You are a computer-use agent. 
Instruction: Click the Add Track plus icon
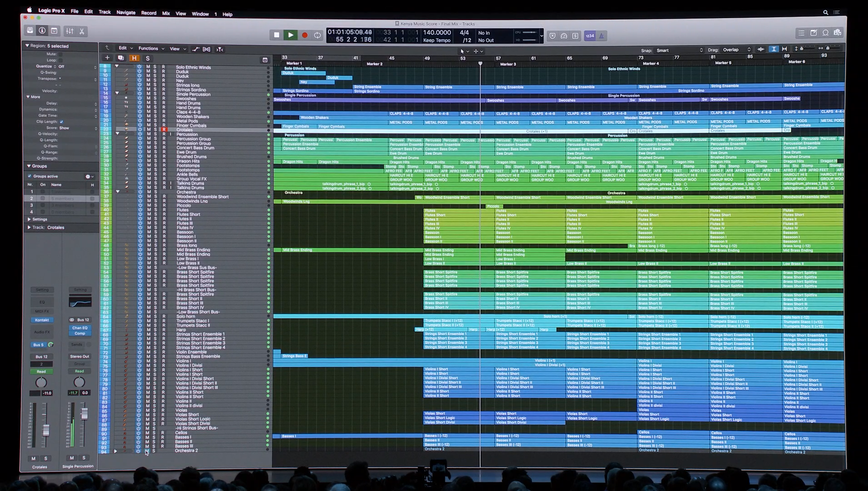point(107,58)
